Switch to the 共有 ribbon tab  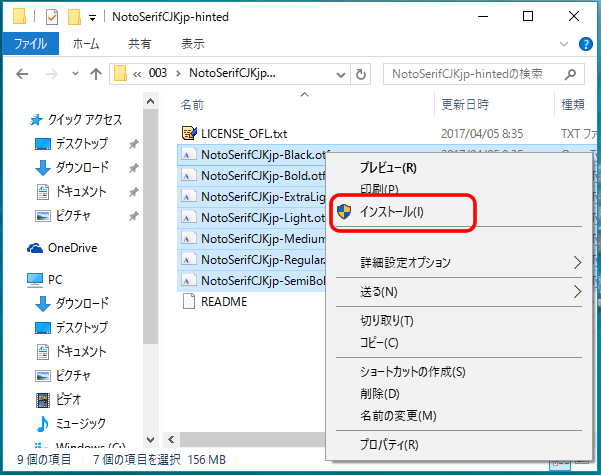(x=140, y=44)
